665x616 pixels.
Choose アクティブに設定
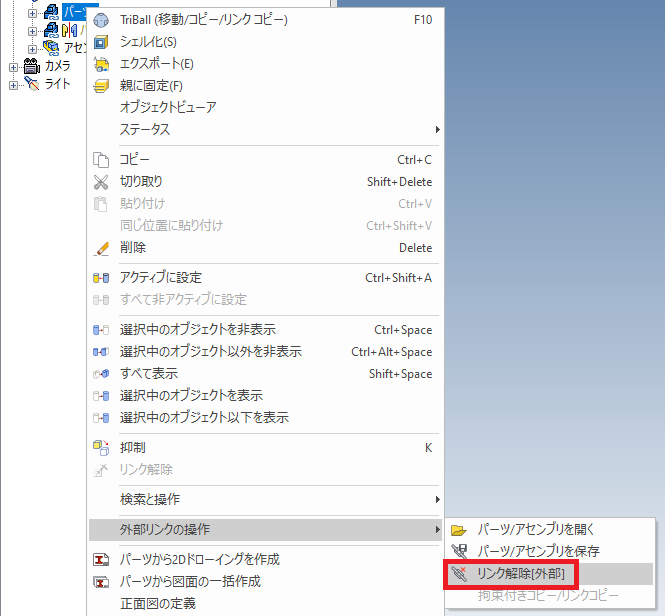click(265, 278)
